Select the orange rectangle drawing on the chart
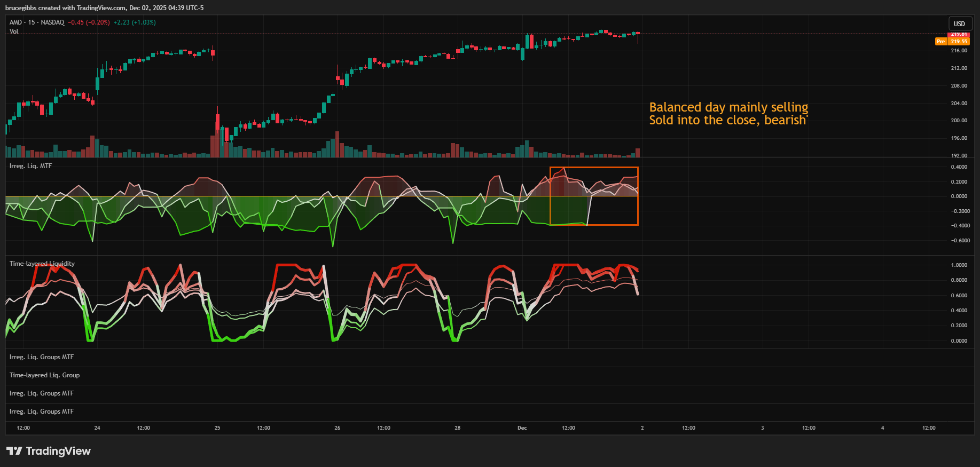 click(594, 168)
